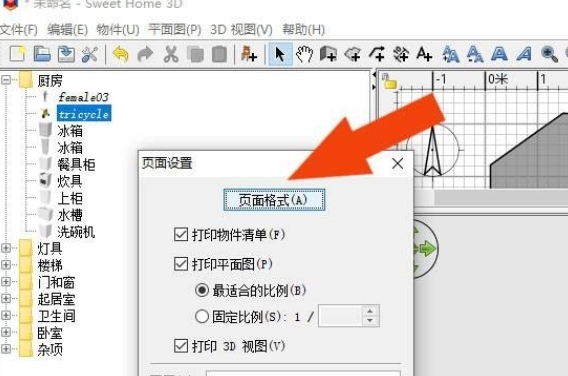Open the 文件(F) menu

click(18, 30)
